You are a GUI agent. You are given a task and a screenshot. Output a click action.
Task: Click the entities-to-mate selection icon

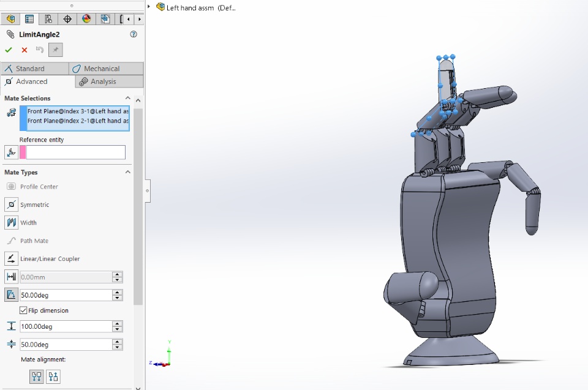coord(11,113)
